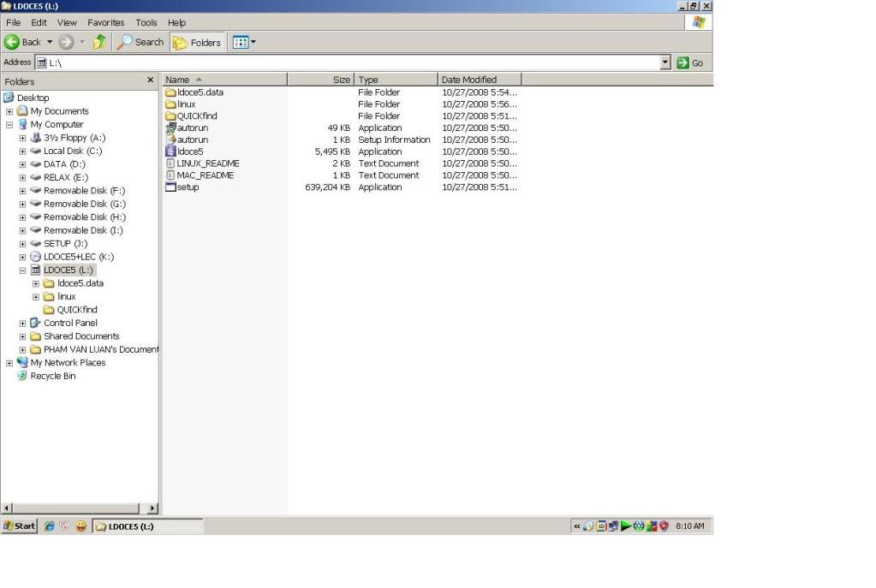Expand the Control Panel node
This screenshot has width=876, height=588.
coord(22,324)
